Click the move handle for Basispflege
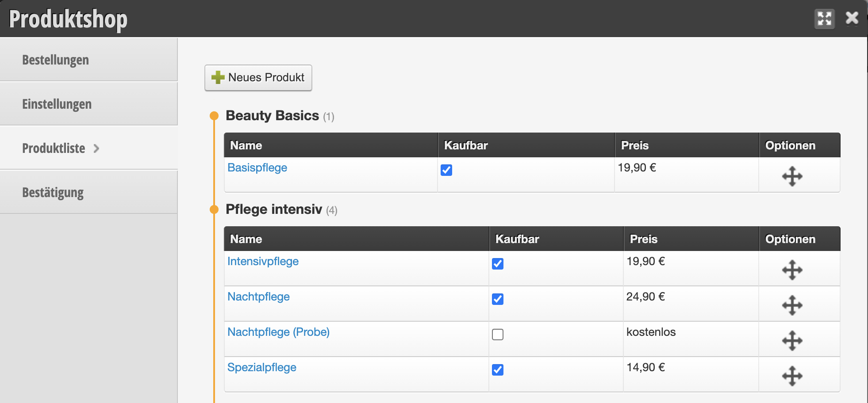Screen dimensions: 868x403 coord(792,176)
